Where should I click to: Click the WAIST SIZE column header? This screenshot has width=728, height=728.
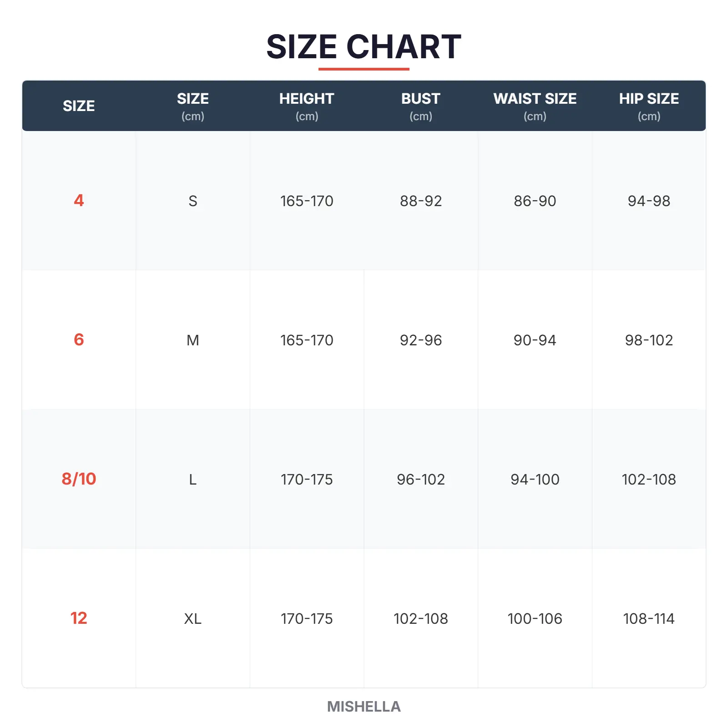pos(535,106)
